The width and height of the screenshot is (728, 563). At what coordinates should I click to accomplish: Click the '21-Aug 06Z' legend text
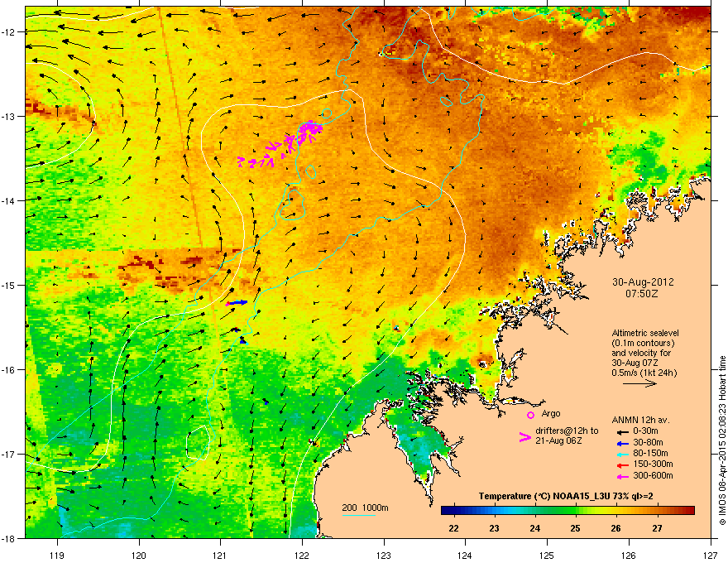558,440
